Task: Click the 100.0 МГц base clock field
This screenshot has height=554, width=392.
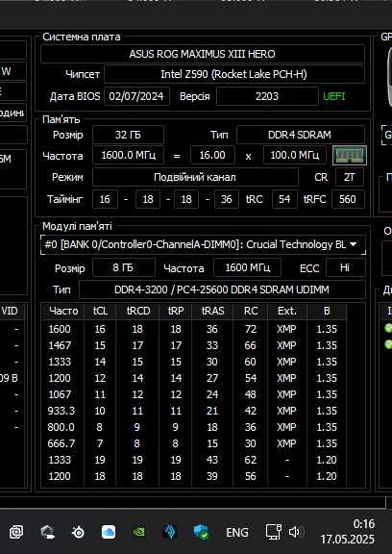Action: click(x=295, y=156)
